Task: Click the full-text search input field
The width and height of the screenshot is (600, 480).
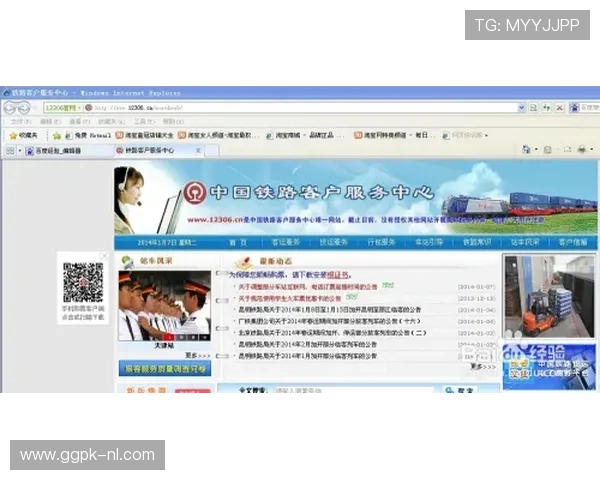Action: point(354,390)
